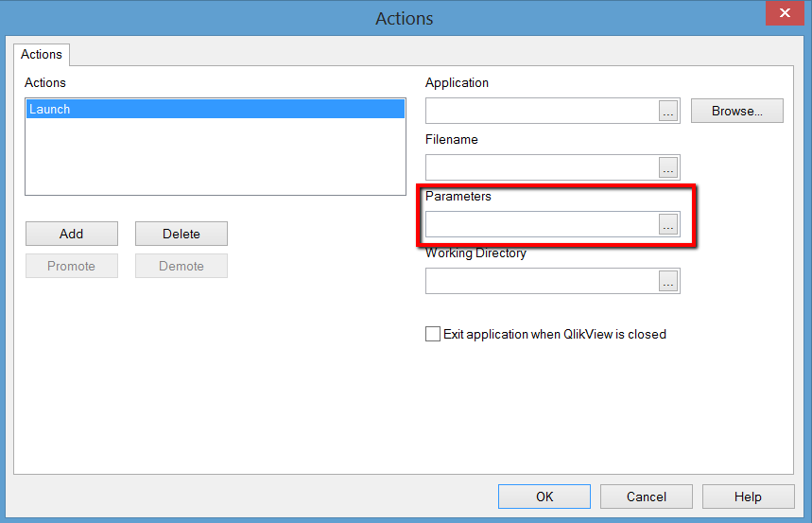This screenshot has height=523, width=812.
Task: Click the Working Directory text field
Action: pyautogui.click(x=541, y=282)
